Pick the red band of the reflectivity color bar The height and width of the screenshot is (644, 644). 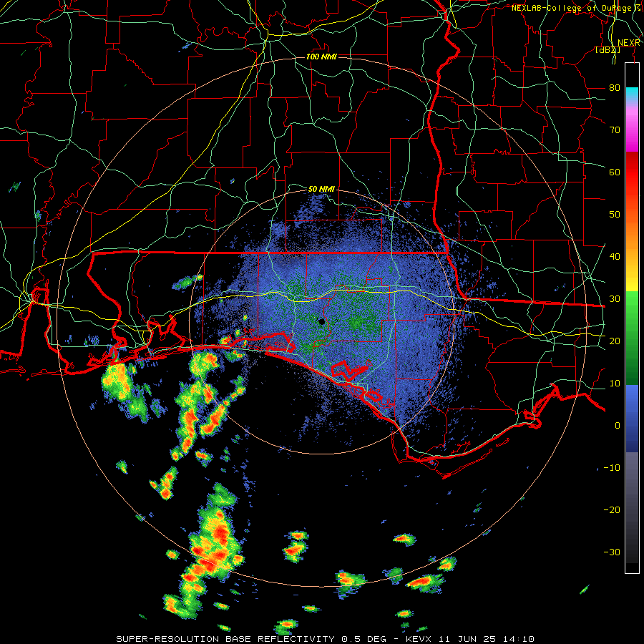click(x=632, y=172)
